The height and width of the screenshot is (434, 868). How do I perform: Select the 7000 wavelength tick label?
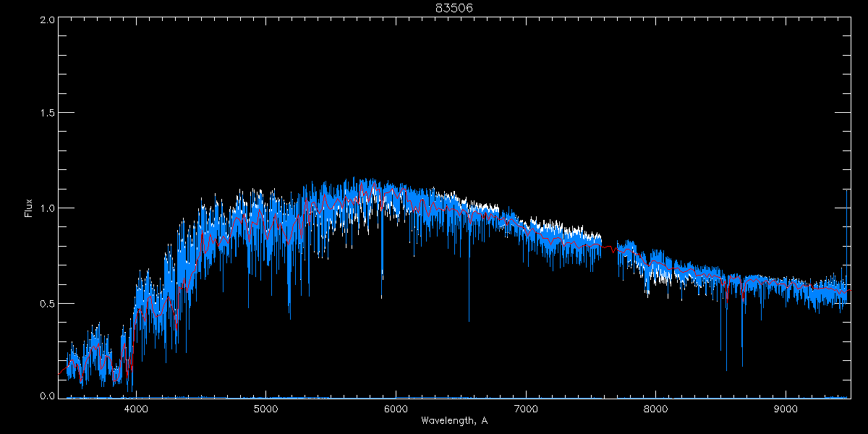[526, 408]
